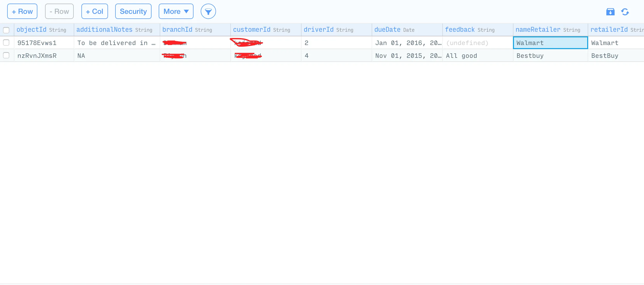Click the + Col button
Screen dimensions: 644x285
point(94,12)
